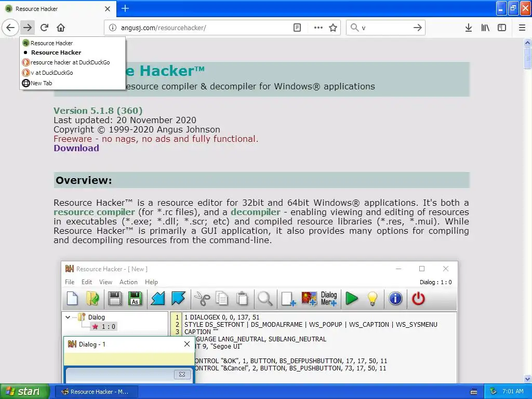The height and width of the screenshot is (399, 532).
Task: Select the Resource Hacker browser tab
Action: (58, 9)
